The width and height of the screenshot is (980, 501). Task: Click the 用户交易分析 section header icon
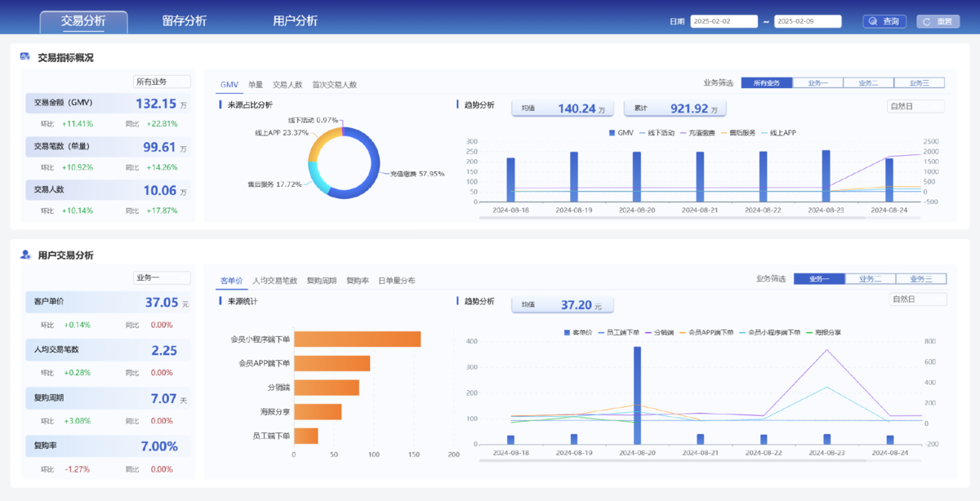point(25,255)
